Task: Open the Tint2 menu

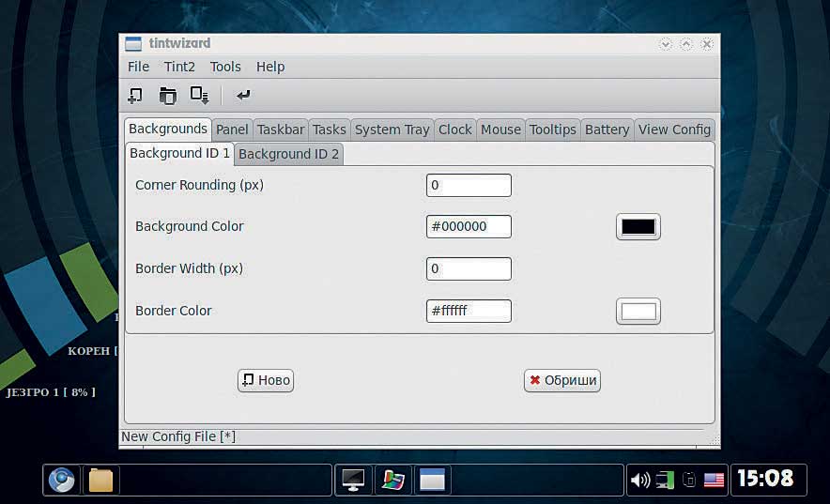Action: pos(179,67)
